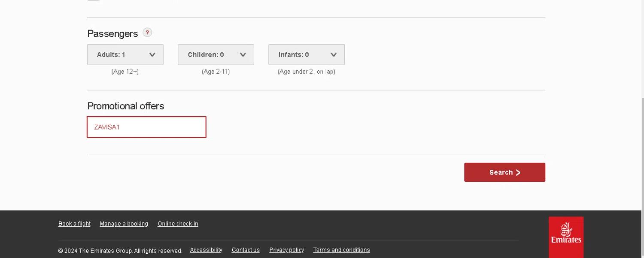Click the chevron beside Infants: 0
644x258 pixels.
click(x=334, y=55)
